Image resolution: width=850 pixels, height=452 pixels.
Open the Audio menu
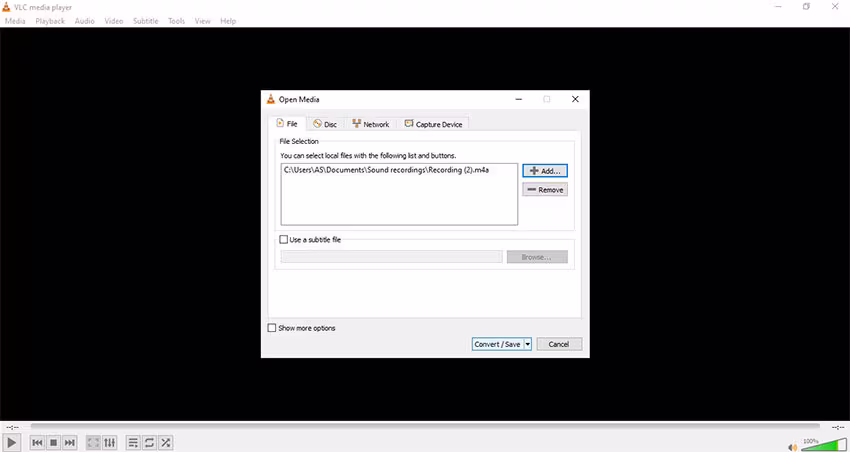(85, 21)
